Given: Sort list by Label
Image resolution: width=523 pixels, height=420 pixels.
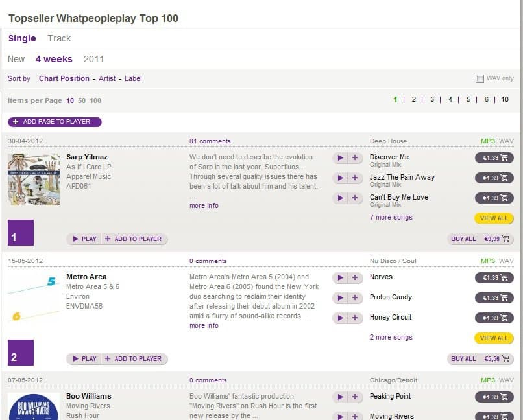Looking at the screenshot, I should tap(133, 78).
